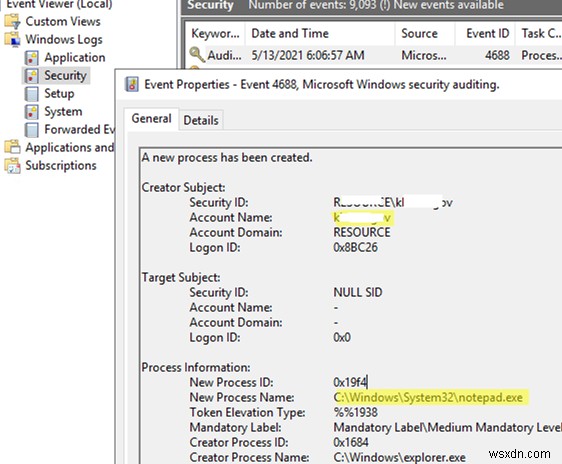
Task: Click the Applications and Services folder icon
Action: click(12, 147)
